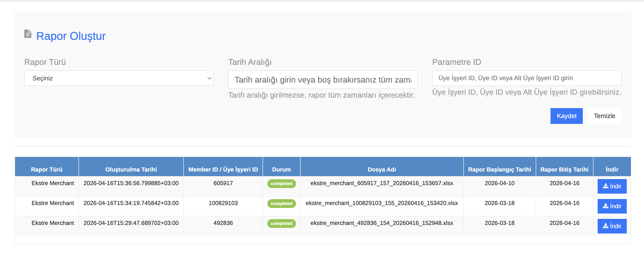This screenshot has height=258, width=644.
Task: Click into the Parametre ID input
Action: pyautogui.click(x=526, y=78)
